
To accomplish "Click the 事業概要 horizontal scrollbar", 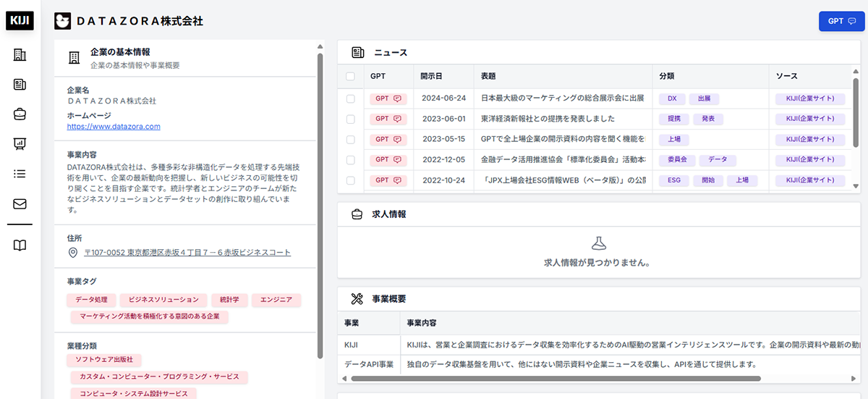I will 550,378.
